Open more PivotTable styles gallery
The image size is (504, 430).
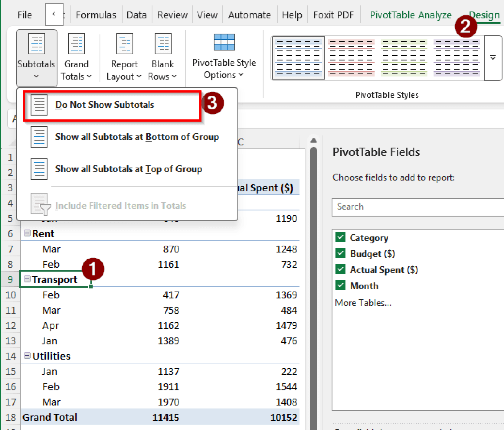(492, 58)
